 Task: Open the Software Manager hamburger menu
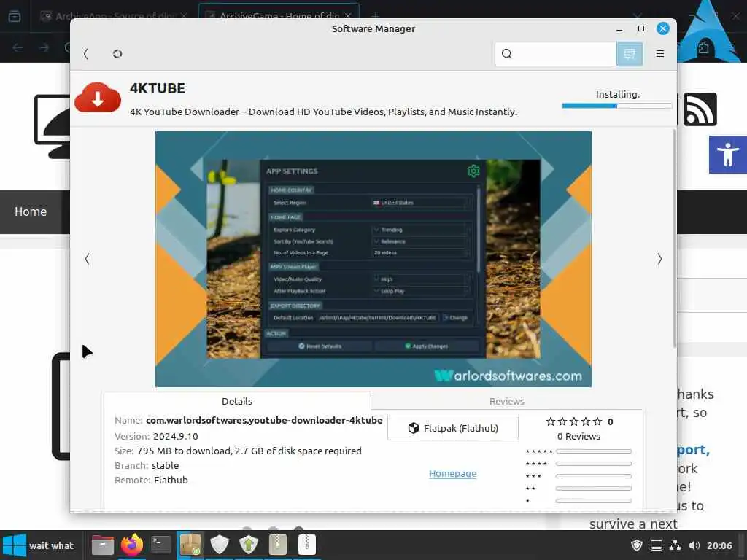coord(659,54)
